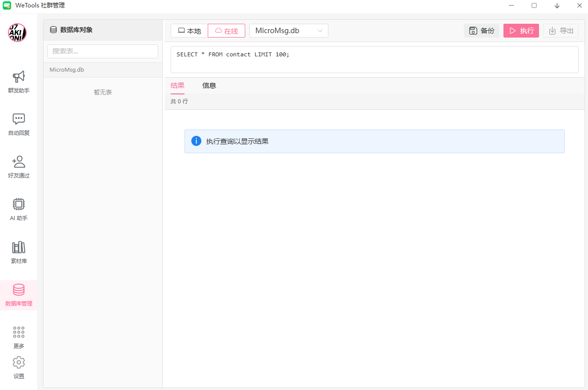Switch to the 结果 tab

(x=178, y=86)
